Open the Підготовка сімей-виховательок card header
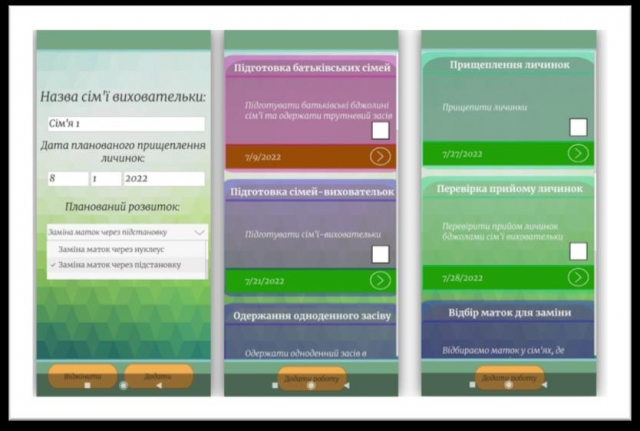 311,192
